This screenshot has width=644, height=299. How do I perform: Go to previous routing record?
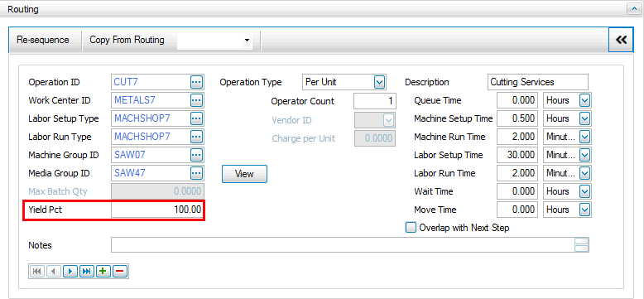point(54,271)
